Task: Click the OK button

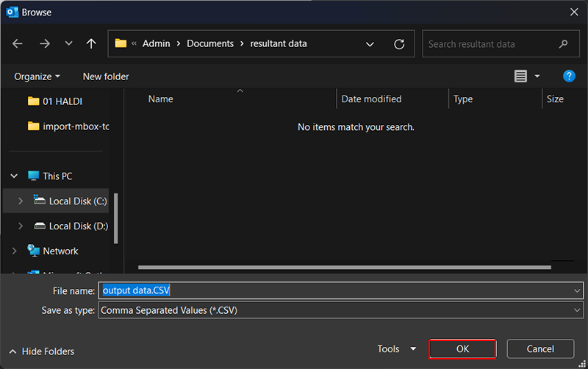Action: coord(462,349)
